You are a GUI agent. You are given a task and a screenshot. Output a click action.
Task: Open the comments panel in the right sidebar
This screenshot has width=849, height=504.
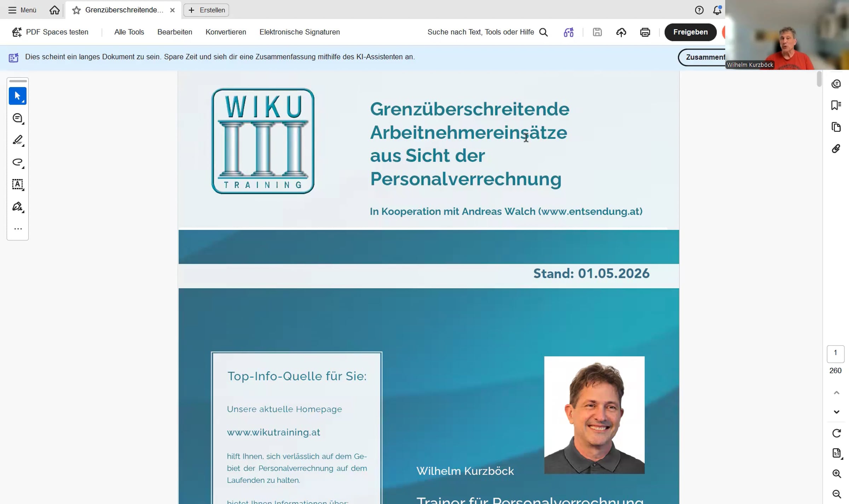[836, 84]
